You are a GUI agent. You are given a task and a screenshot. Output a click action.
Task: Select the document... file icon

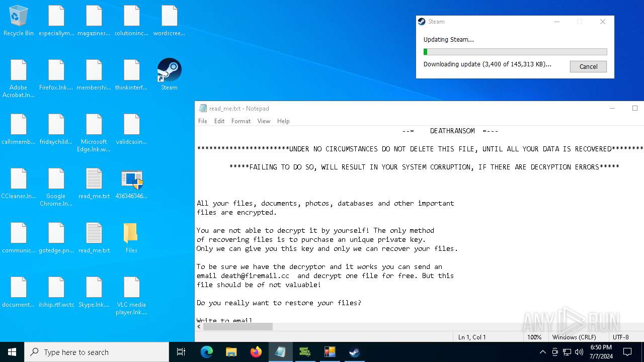tap(19, 292)
